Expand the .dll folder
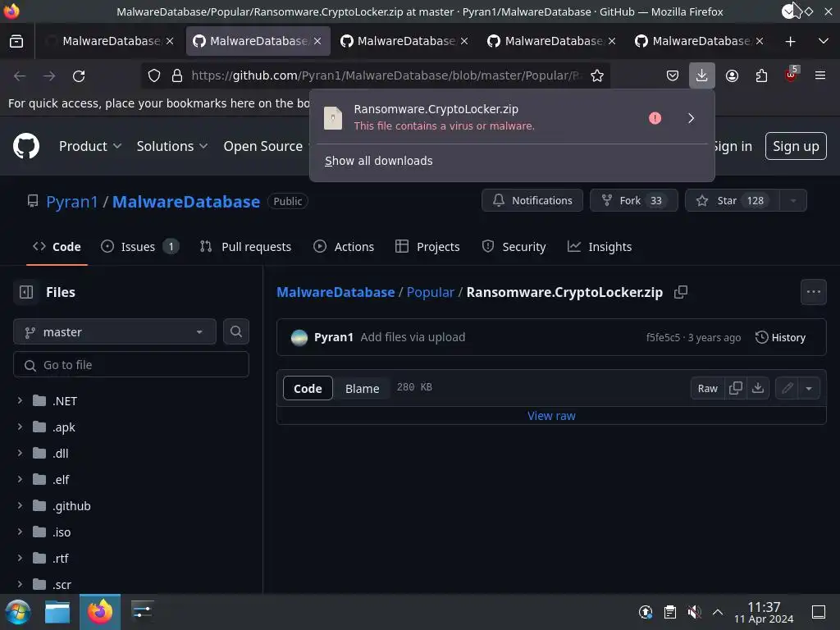The image size is (840, 630). coord(21,453)
